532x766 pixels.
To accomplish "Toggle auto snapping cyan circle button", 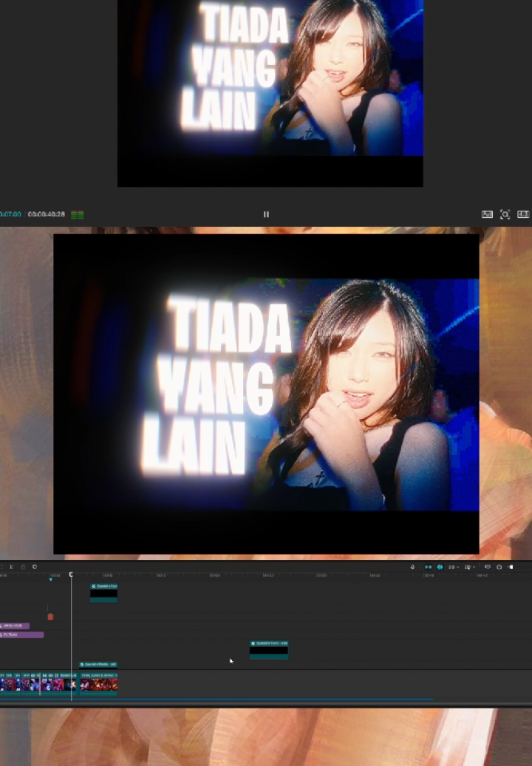I will 440,567.
